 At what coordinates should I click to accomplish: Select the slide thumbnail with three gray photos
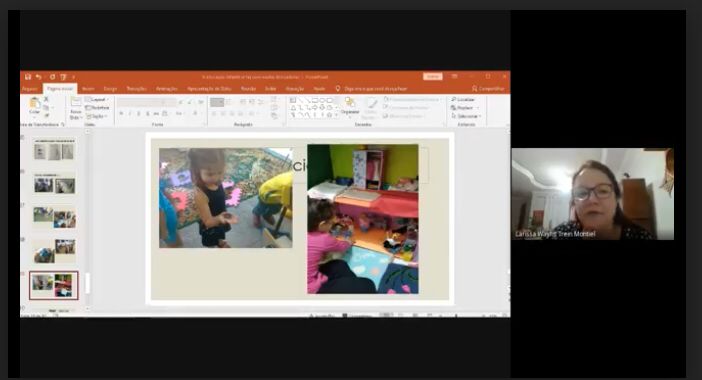coord(54,150)
